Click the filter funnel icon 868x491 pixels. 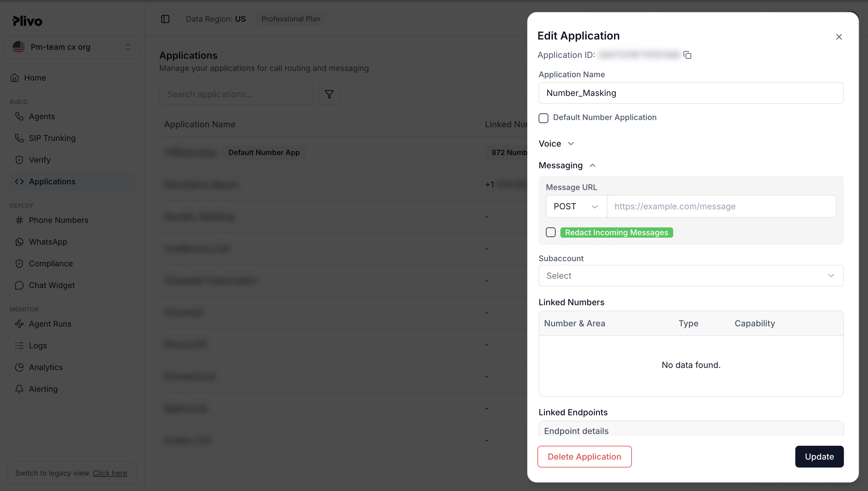[329, 94]
